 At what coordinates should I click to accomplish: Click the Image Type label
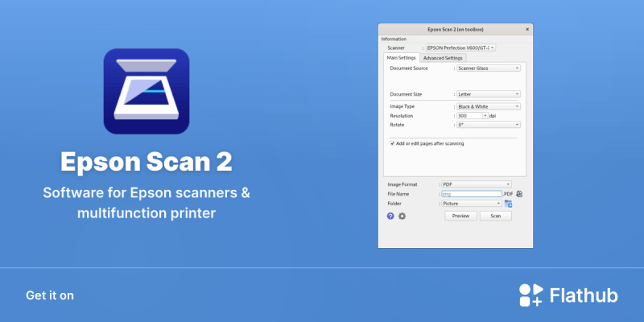[402, 106]
